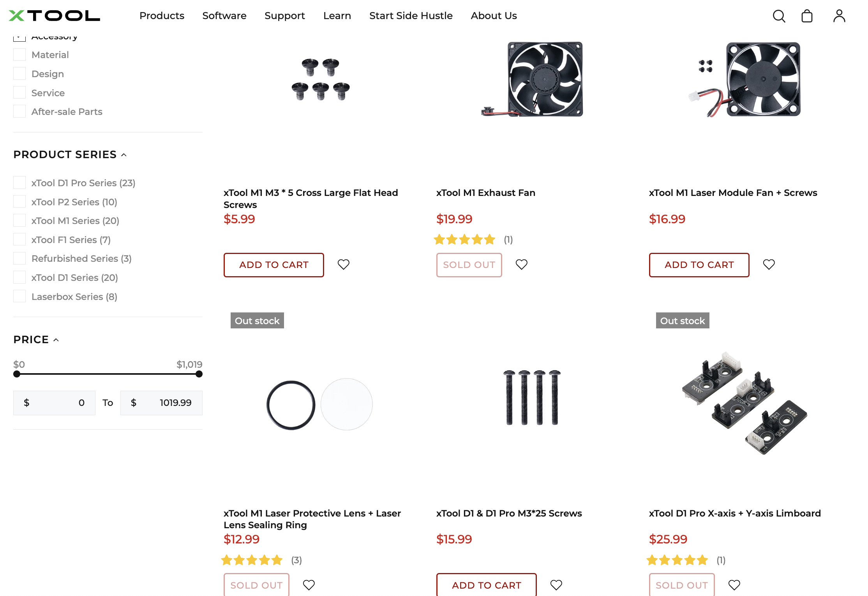
Task: Enable the Material filter checkbox
Action: coord(19,54)
